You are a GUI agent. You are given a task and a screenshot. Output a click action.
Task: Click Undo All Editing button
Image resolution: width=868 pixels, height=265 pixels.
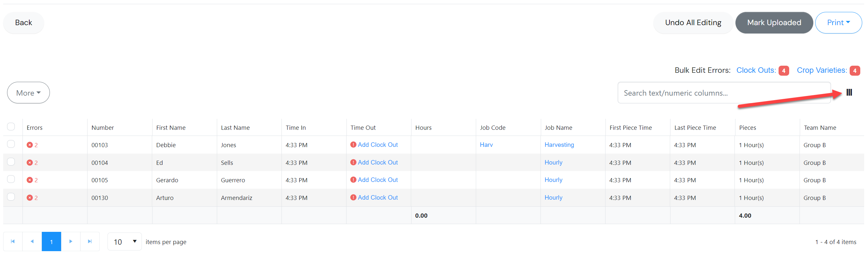click(x=693, y=23)
